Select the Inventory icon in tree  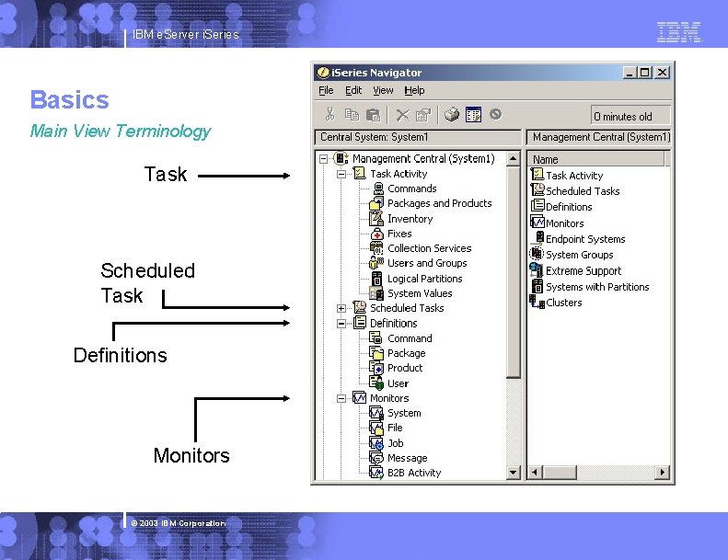(376, 218)
